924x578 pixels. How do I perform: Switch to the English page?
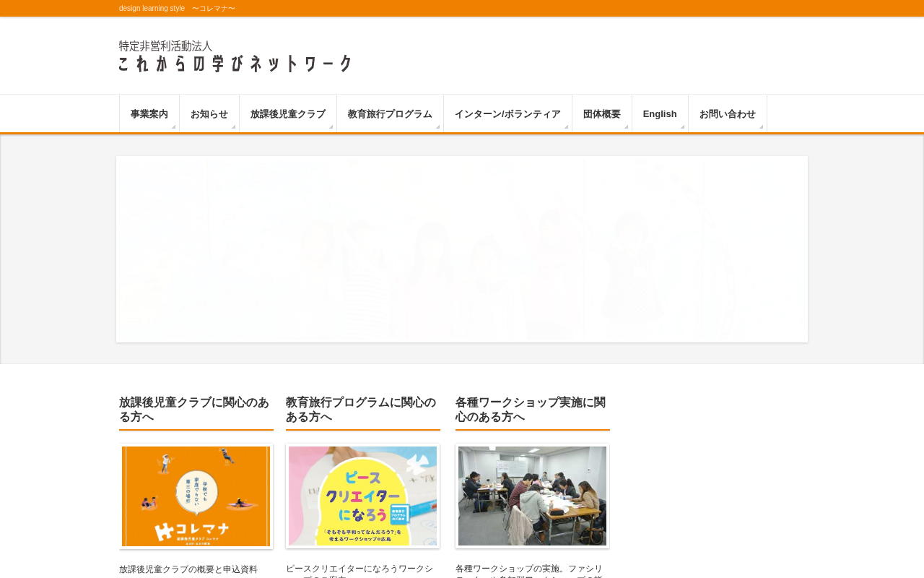660,114
